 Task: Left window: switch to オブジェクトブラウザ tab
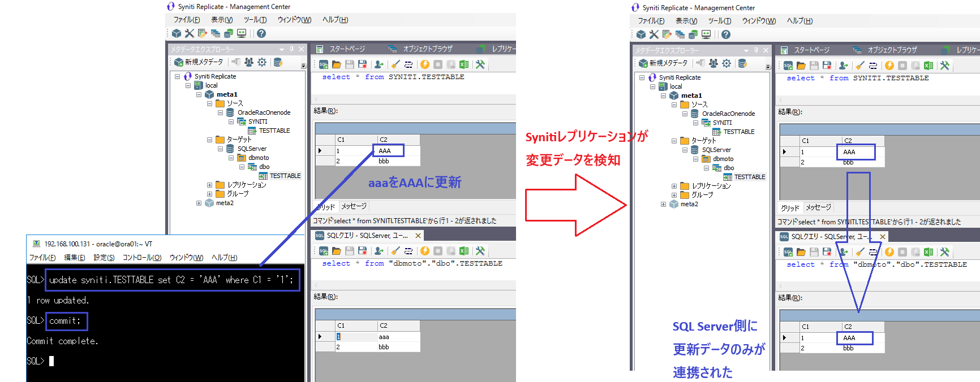(422, 49)
